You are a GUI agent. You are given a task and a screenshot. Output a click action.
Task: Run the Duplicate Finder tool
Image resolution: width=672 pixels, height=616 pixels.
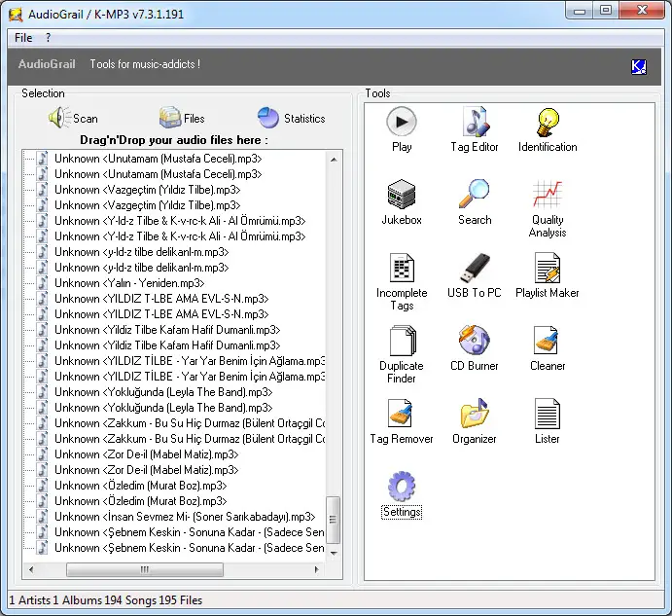[x=401, y=354]
